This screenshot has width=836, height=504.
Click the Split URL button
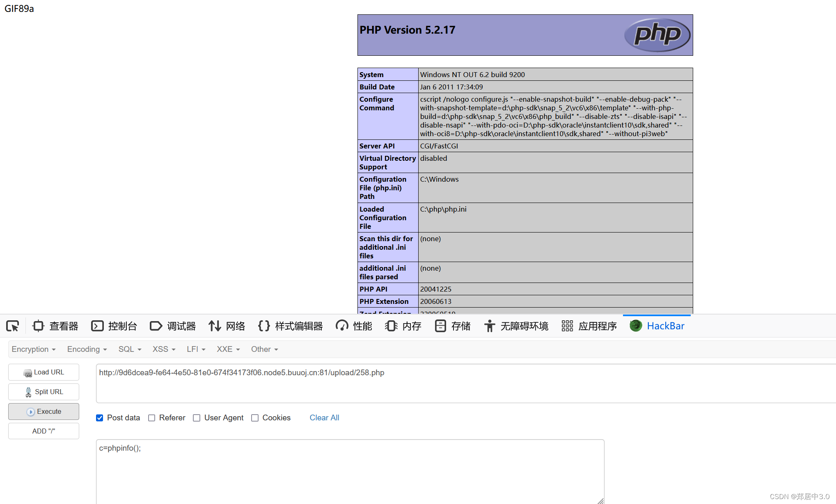point(44,392)
